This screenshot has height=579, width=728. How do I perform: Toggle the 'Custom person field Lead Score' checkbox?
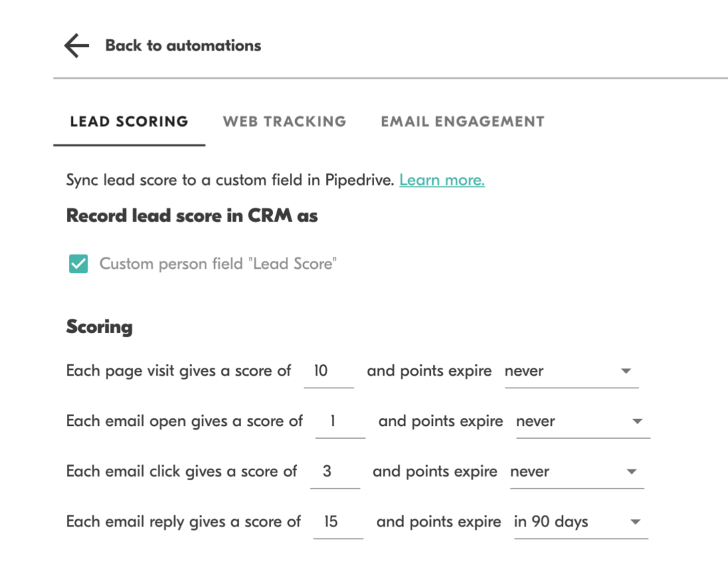coord(77,263)
